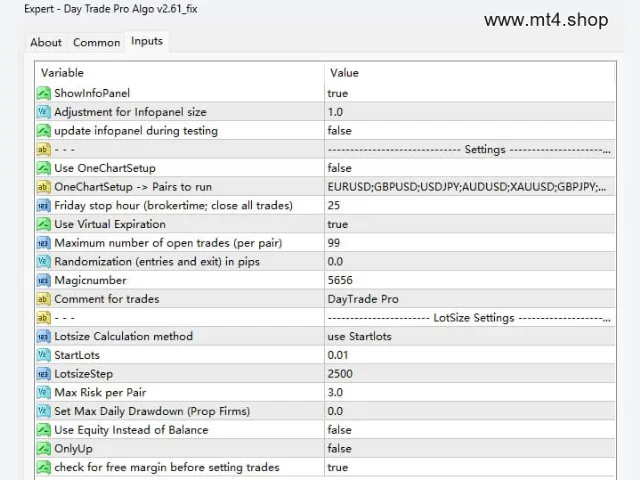Select the Inputs tab
This screenshot has height=480, width=640.
[x=147, y=41]
